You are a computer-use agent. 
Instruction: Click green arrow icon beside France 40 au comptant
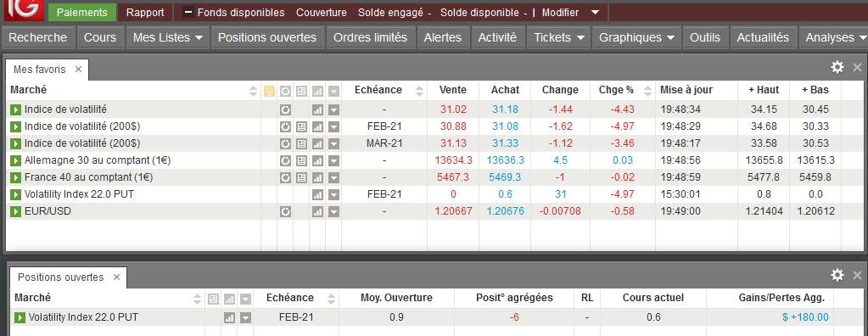(15, 177)
